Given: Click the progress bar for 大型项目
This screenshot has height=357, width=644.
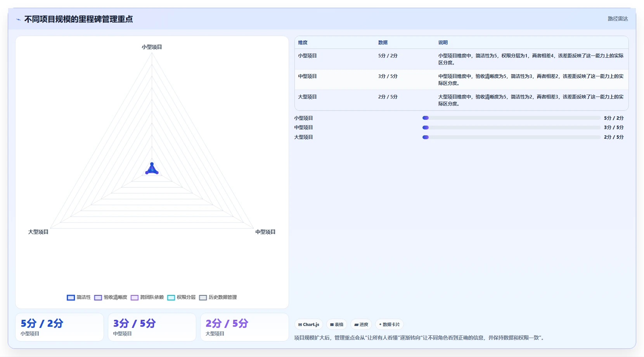Looking at the screenshot, I should [x=511, y=137].
